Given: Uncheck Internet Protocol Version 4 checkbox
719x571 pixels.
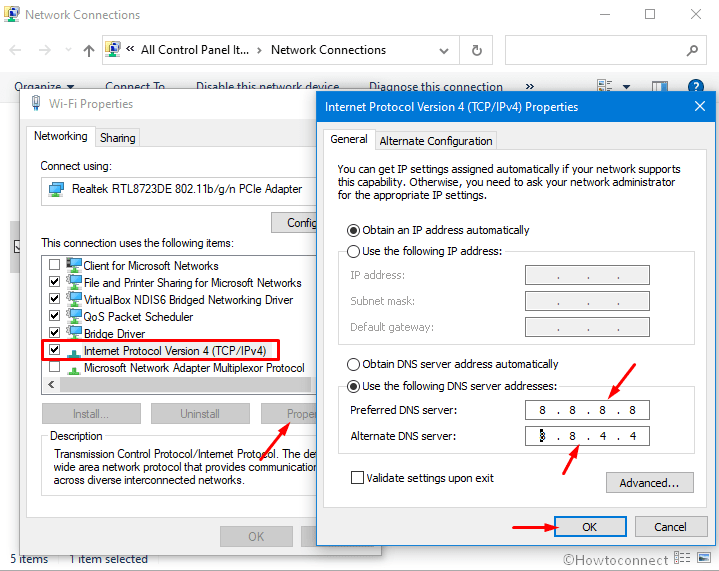Looking at the screenshot, I should click(x=54, y=349).
